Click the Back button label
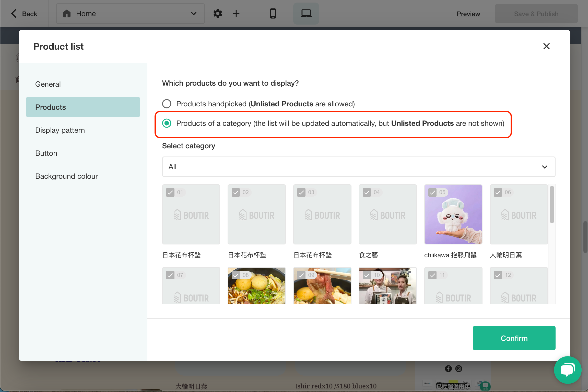 point(30,14)
